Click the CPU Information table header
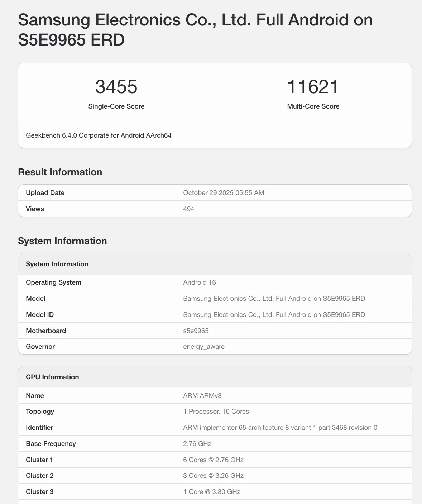Viewport: 422px width, 504px height. pos(52,377)
